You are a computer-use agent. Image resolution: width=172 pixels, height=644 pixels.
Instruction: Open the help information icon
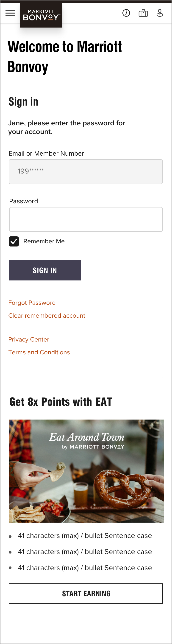point(126,13)
